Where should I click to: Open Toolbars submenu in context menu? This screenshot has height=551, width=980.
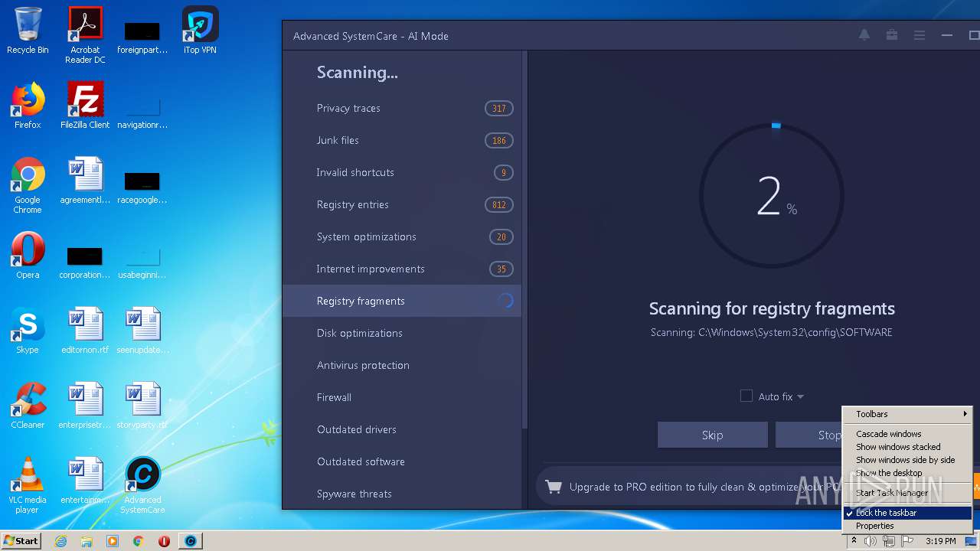pos(907,414)
